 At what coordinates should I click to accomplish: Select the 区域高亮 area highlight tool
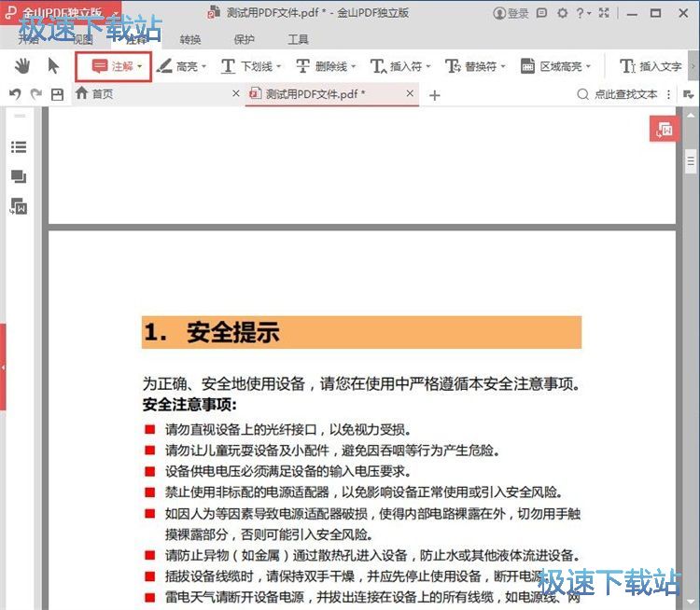pyautogui.click(x=552, y=66)
